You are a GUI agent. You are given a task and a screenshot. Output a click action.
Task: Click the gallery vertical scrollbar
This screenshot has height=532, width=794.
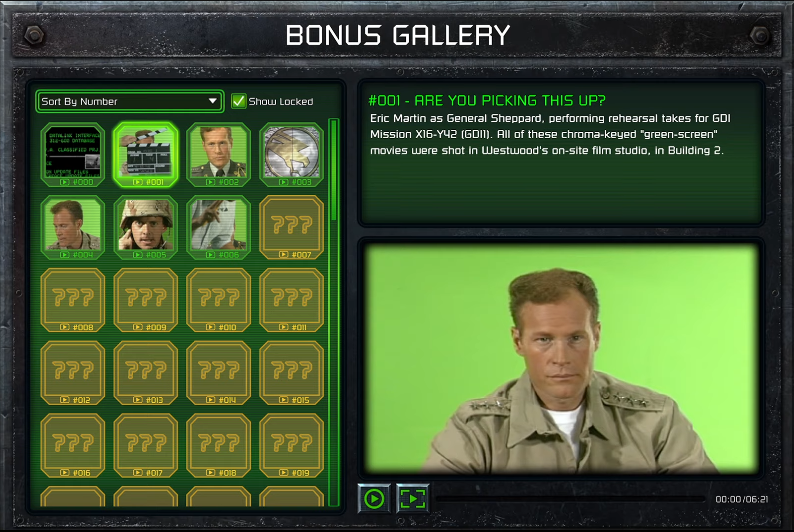[x=334, y=312]
